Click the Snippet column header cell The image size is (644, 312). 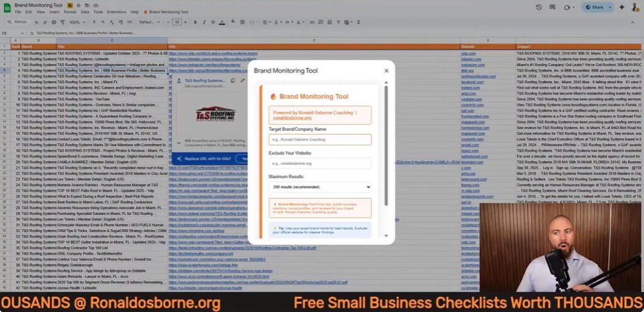point(578,47)
